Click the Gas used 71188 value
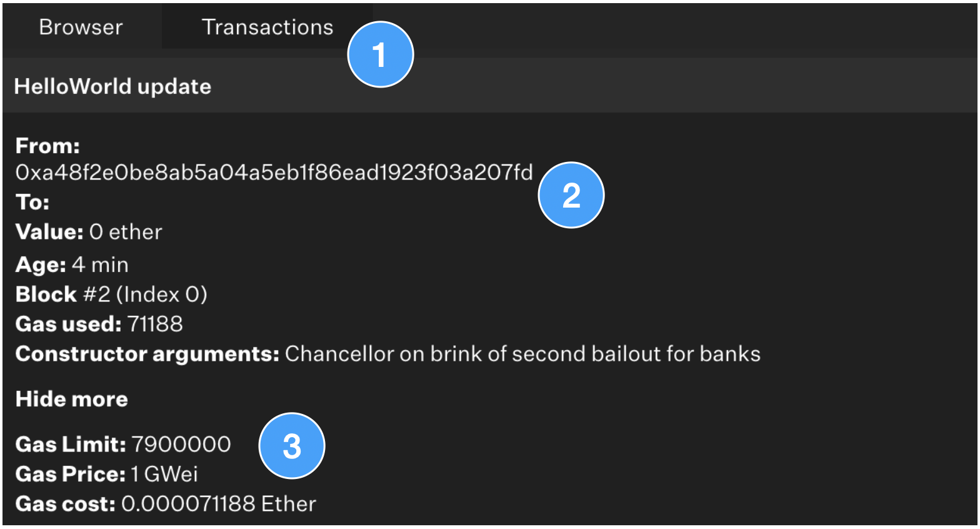 [155, 324]
